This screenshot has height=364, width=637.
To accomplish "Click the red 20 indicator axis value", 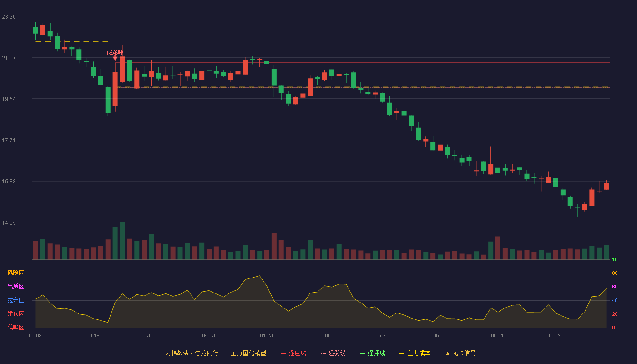I will click(615, 314).
